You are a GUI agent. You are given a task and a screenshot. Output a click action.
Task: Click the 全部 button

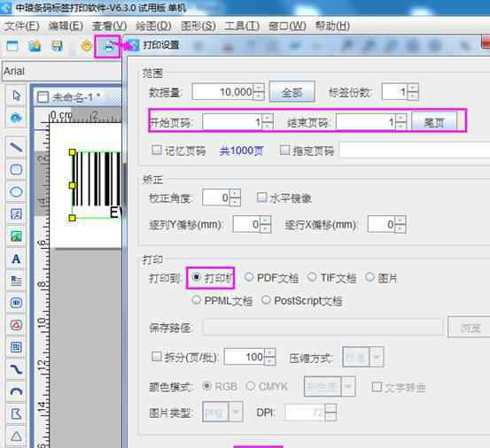pyautogui.click(x=292, y=92)
